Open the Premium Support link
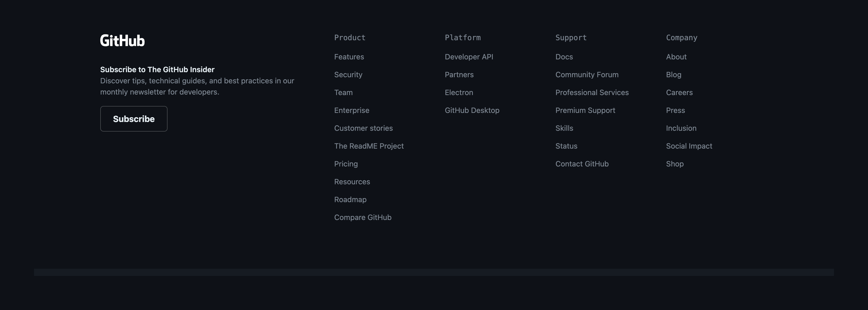Viewport: 868px width, 310px height. (x=585, y=110)
